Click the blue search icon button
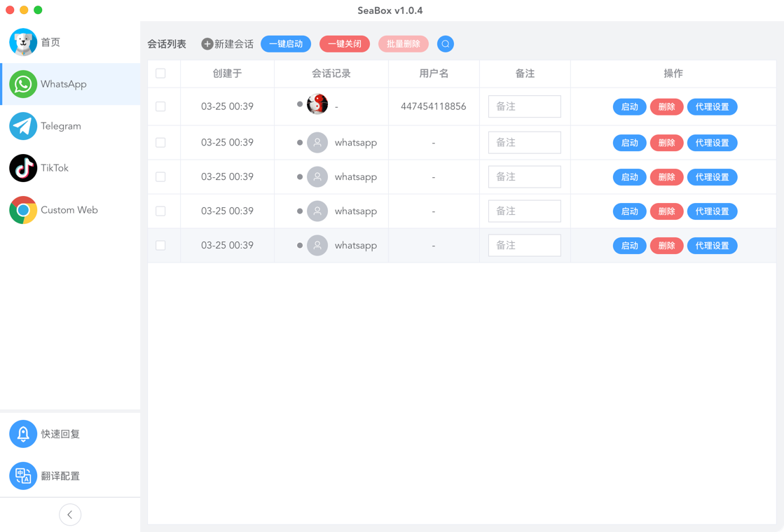784x532 pixels. (446, 44)
